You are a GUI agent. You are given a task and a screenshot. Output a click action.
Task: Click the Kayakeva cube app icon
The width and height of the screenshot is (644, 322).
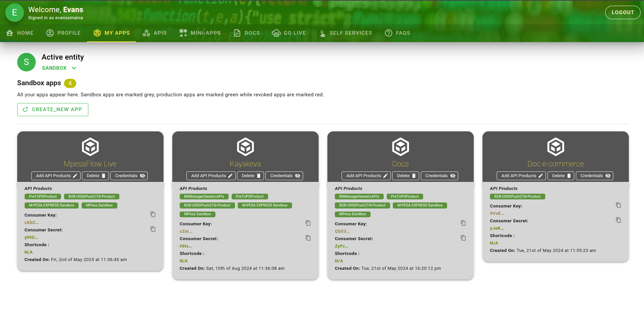coord(245,147)
